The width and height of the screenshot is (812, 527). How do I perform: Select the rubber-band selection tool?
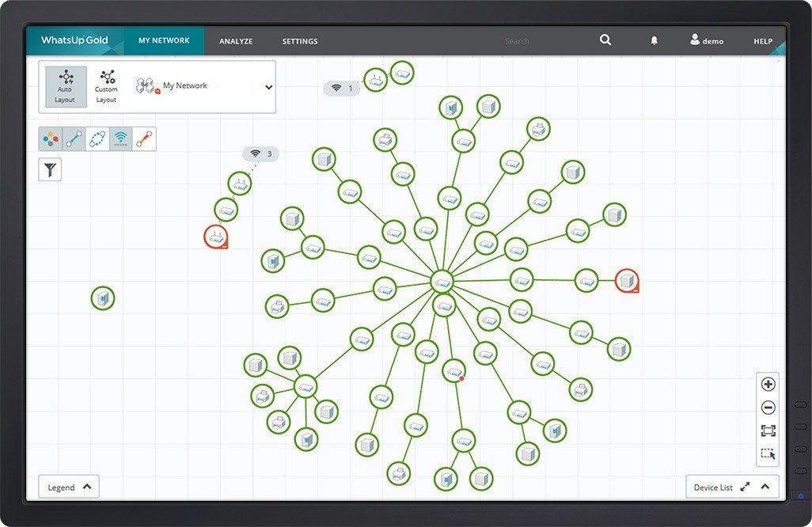[768, 453]
